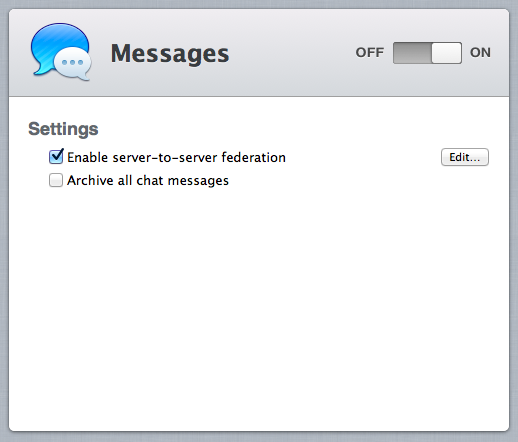This screenshot has height=442, width=518.
Task: Click the Settings section heading
Action: click(x=63, y=129)
